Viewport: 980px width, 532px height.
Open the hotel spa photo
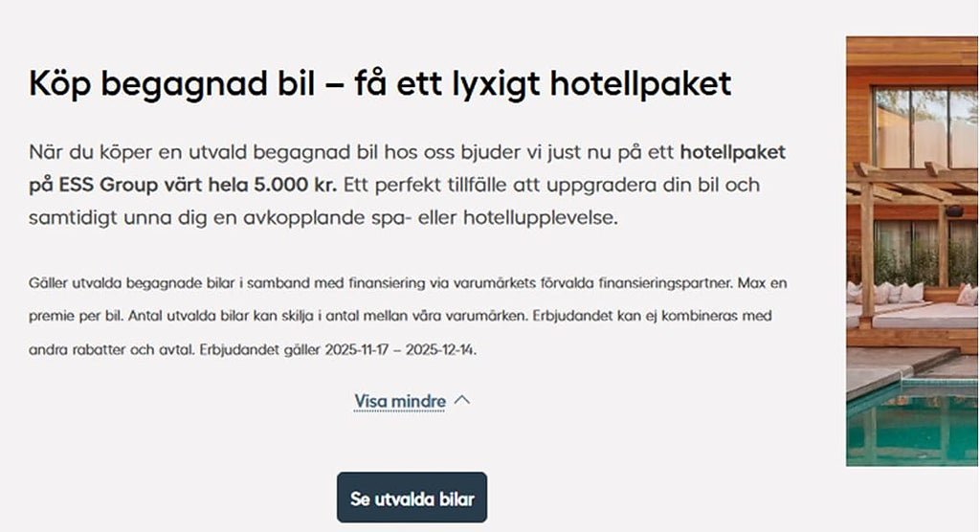click(912, 251)
